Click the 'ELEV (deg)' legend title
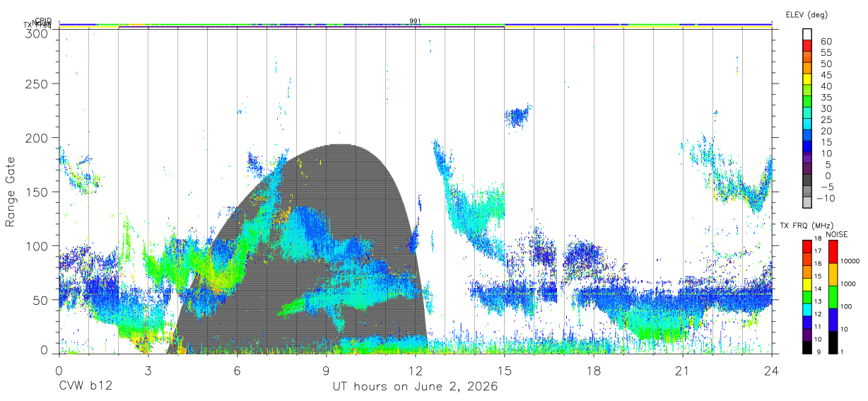This screenshot has height=401, width=868. (807, 14)
